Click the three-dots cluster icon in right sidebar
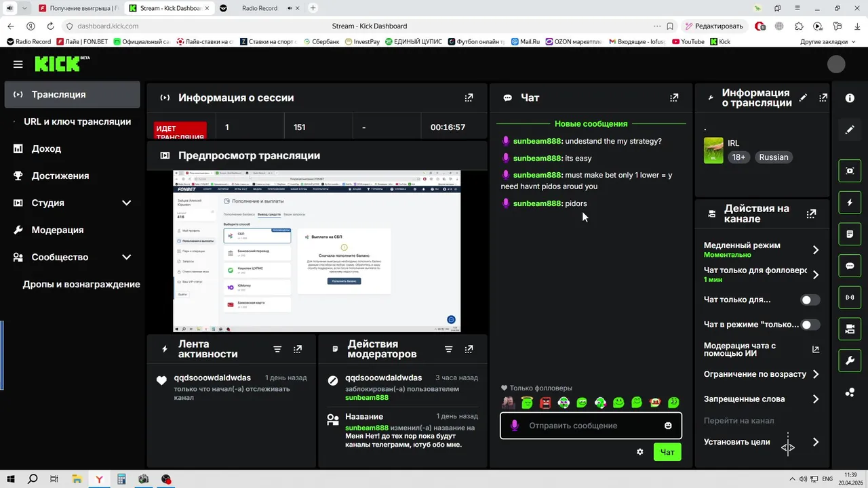868x488 pixels. [850, 392]
